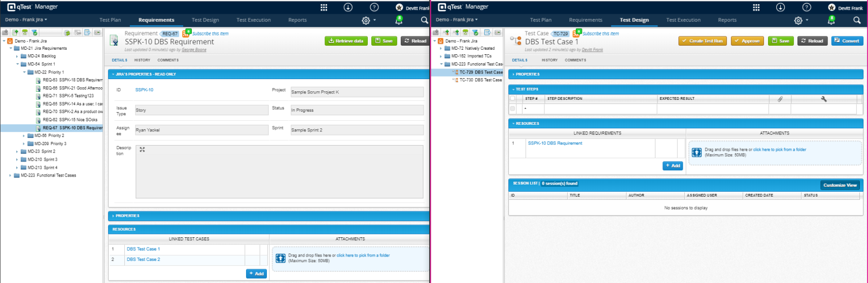Click Create Test Run button
The width and height of the screenshot is (868, 283).
coord(702,41)
